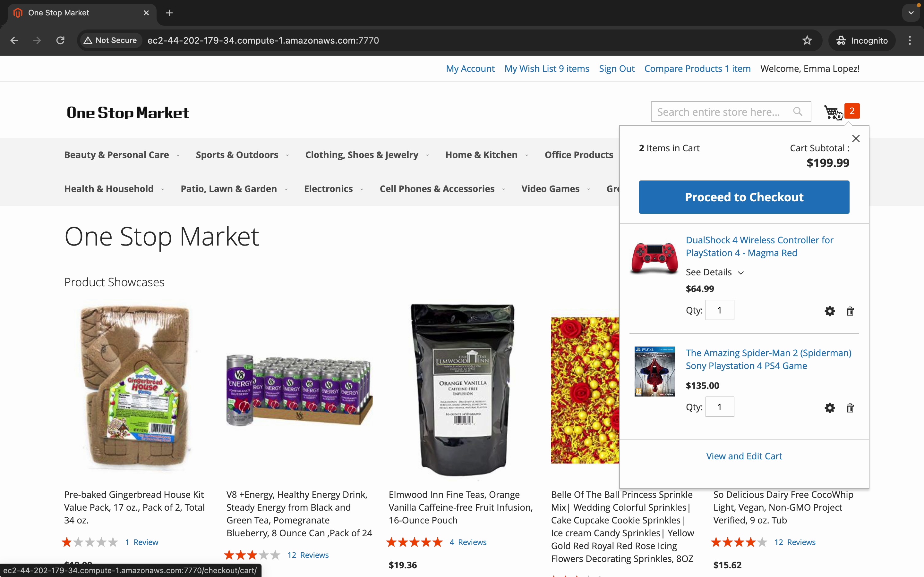Image resolution: width=924 pixels, height=577 pixels.
Task: Click the search magnifier icon
Action: (798, 112)
